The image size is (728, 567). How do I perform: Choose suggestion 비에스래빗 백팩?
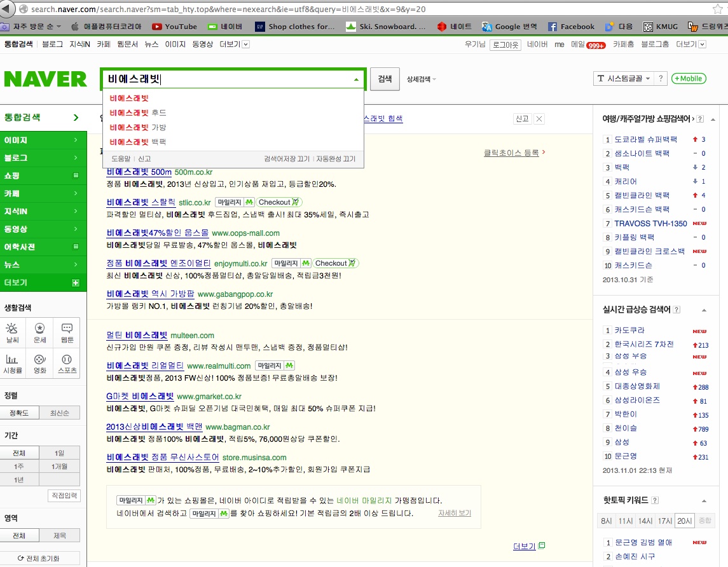click(138, 142)
